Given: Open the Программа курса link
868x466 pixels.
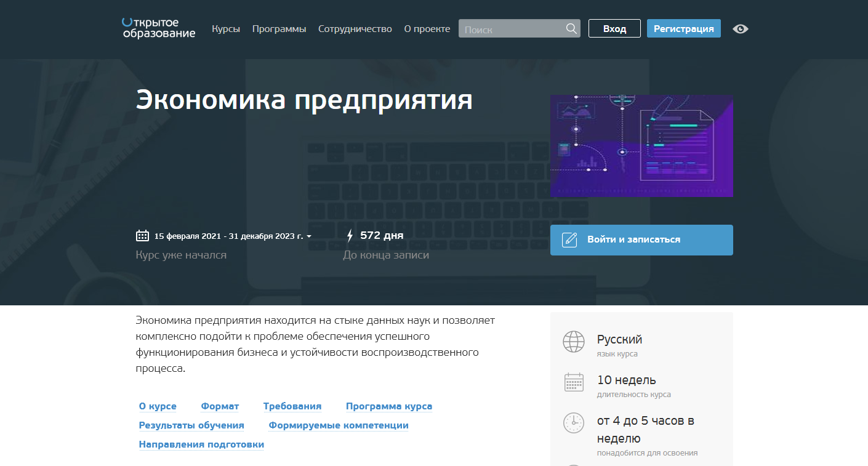Looking at the screenshot, I should (388, 406).
